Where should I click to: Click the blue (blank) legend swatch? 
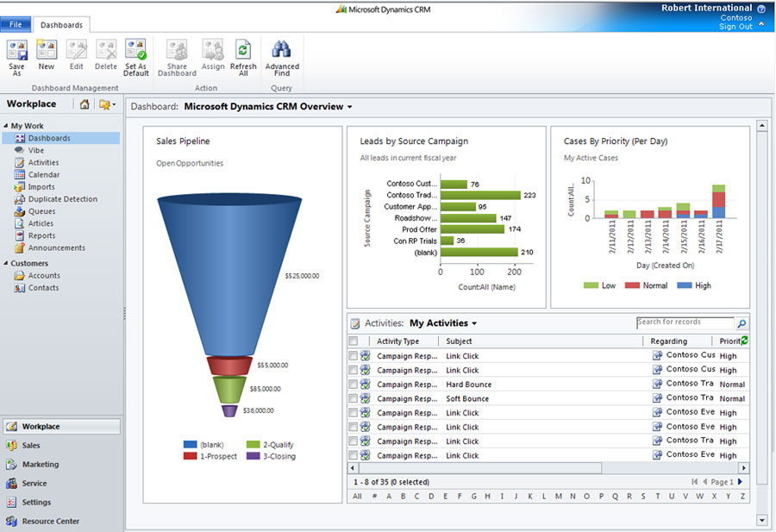click(x=190, y=444)
